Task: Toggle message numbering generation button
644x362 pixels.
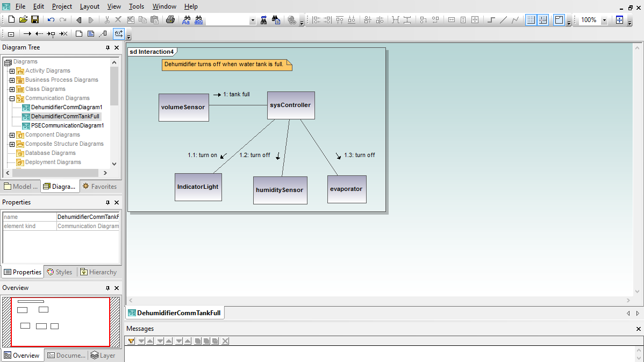Action: (119, 34)
